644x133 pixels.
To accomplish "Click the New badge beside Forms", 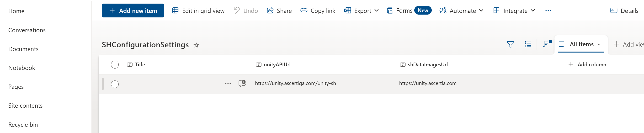I will (423, 10).
